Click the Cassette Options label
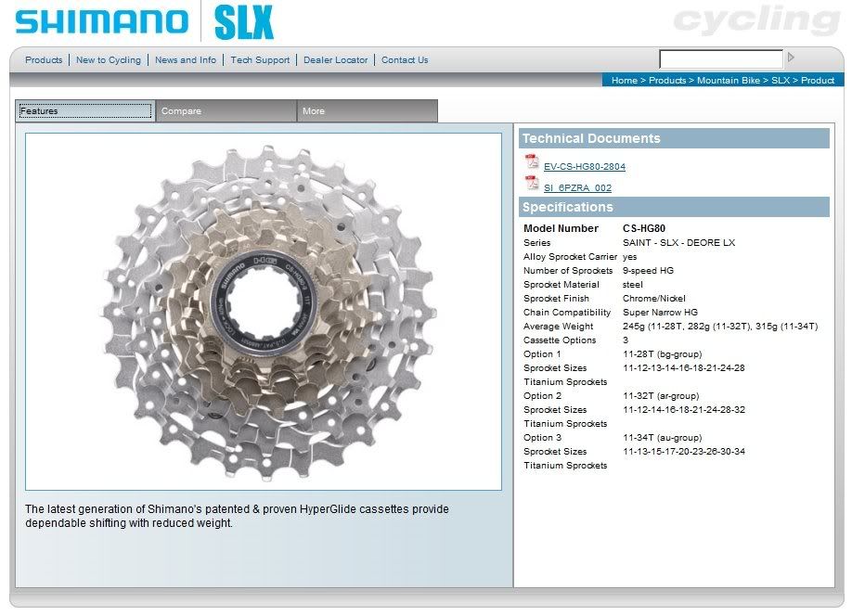Viewport: 852px width, 616px height. [559, 340]
